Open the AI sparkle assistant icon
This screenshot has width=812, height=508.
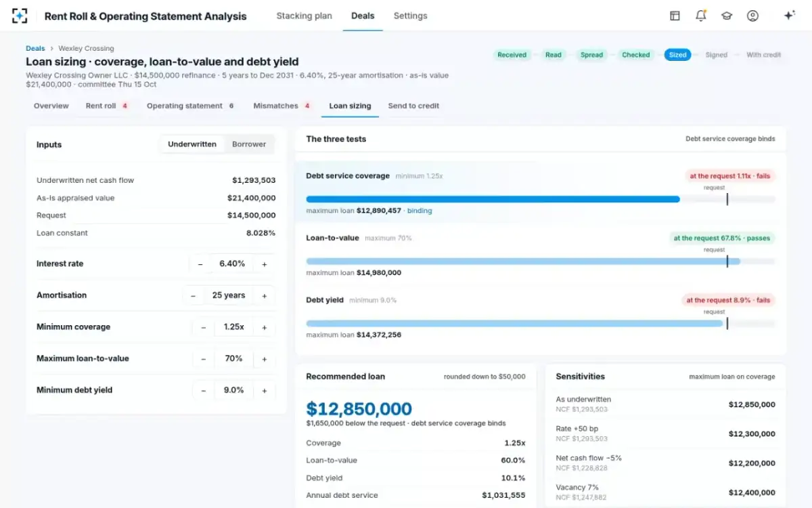(789, 16)
